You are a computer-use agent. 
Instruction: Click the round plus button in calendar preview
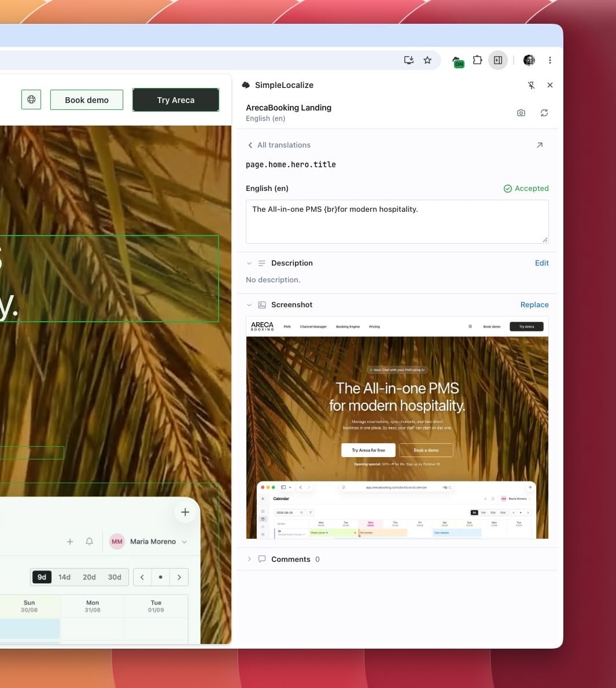coord(185,512)
